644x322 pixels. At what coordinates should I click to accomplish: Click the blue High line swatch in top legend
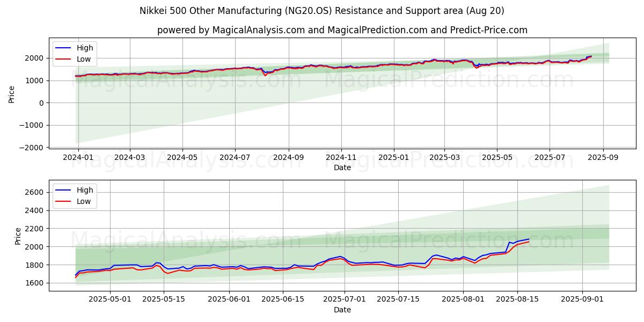[x=63, y=48]
